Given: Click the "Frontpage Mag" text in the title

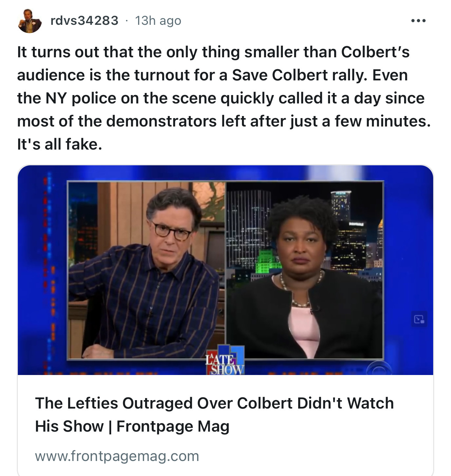Looking at the screenshot, I should coord(173,426).
